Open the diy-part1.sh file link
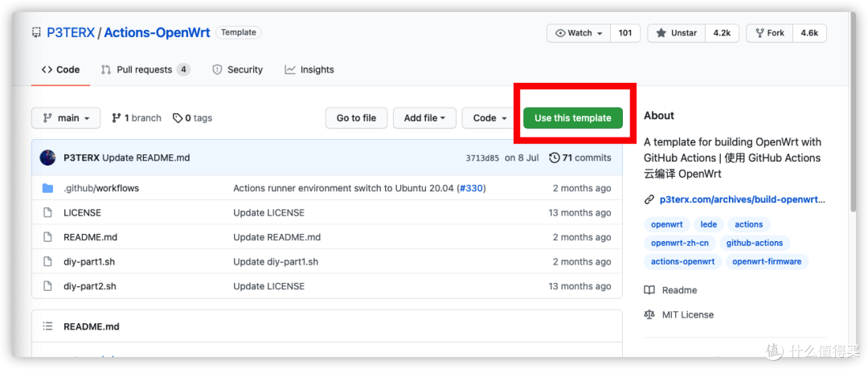The image size is (868, 369). [x=89, y=261]
